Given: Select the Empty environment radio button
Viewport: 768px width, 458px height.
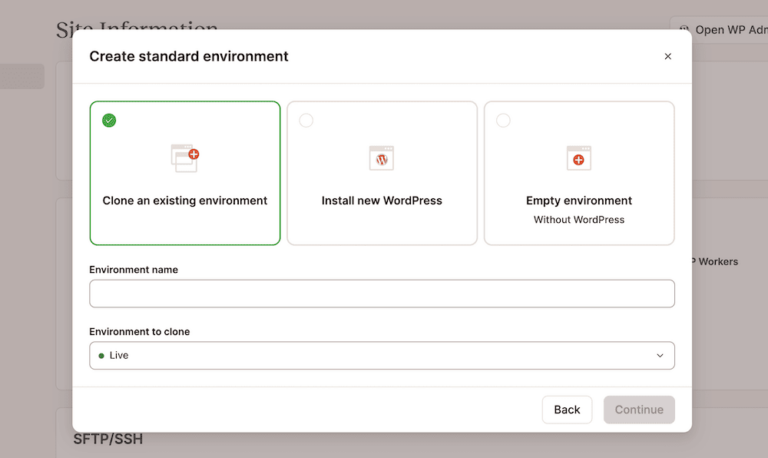Looking at the screenshot, I should click(x=503, y=120).
